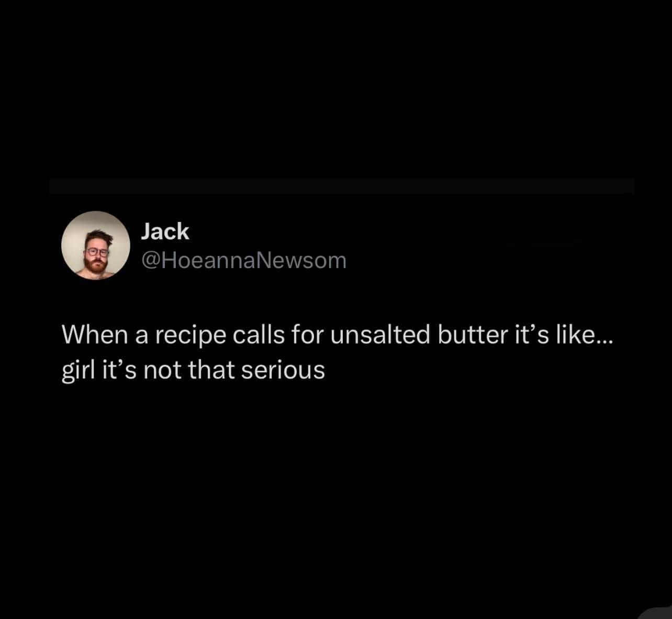This screenshot has height=619, width=672.
Task: Click the word 'When' starting the tweet
Action: click(x=94, y=335)
